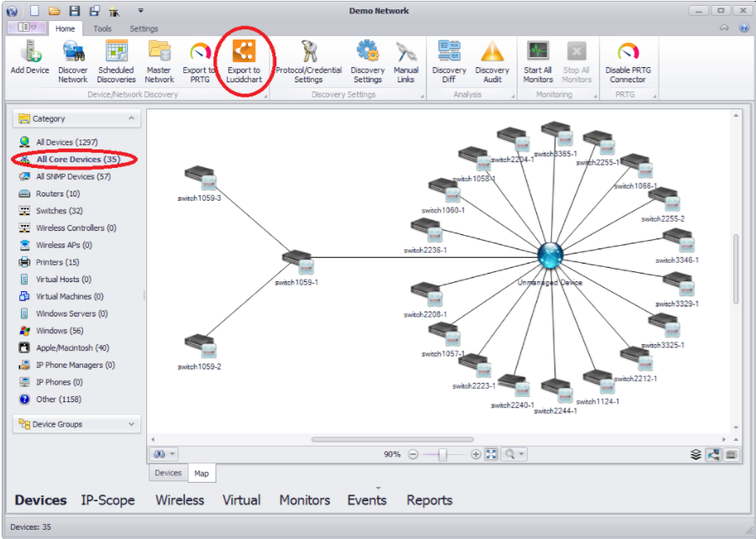
Task: Switch to the Devices view tab
Action: coord(168,473)
